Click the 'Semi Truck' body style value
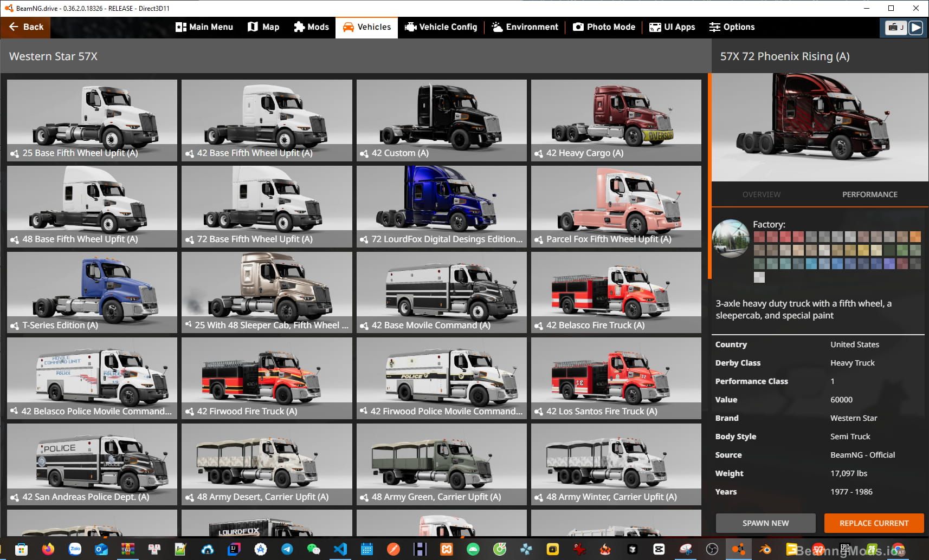This screenshot has width=929, height=560. coord(850,437)
